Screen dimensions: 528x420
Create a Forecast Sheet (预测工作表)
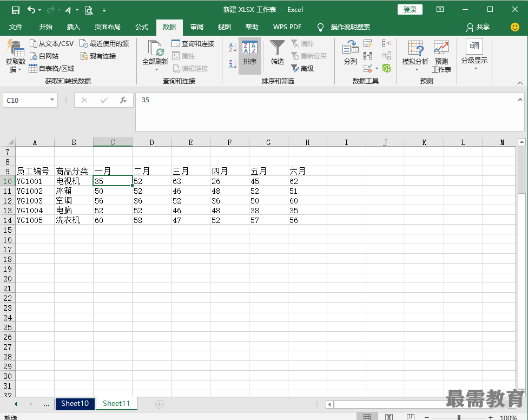click(x=441, y=56)
